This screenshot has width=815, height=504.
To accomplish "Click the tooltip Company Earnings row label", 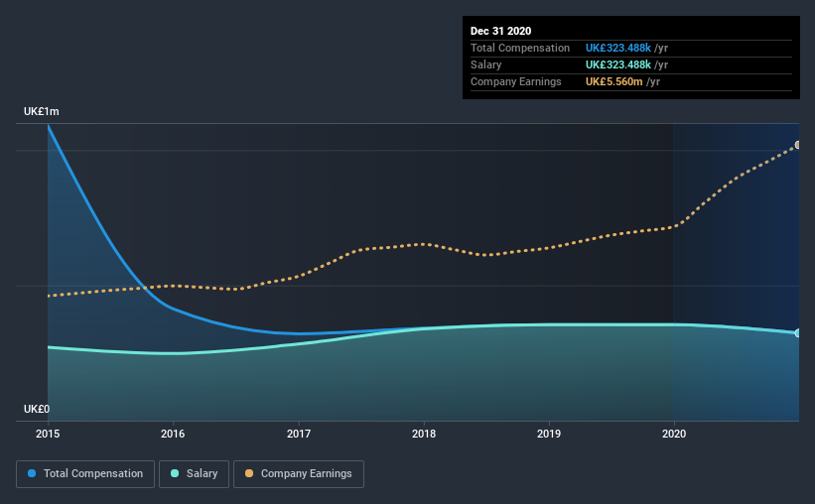I will (515, 81).
